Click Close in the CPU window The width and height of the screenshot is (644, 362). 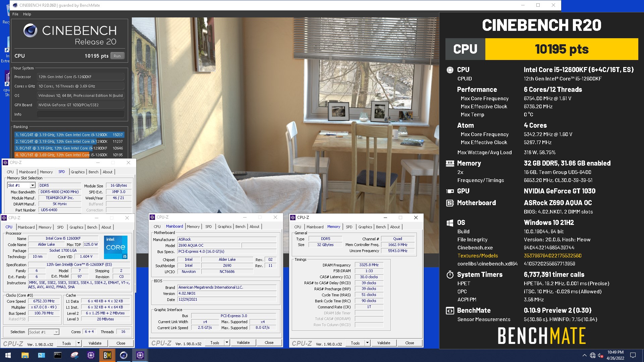click(121, 343)
